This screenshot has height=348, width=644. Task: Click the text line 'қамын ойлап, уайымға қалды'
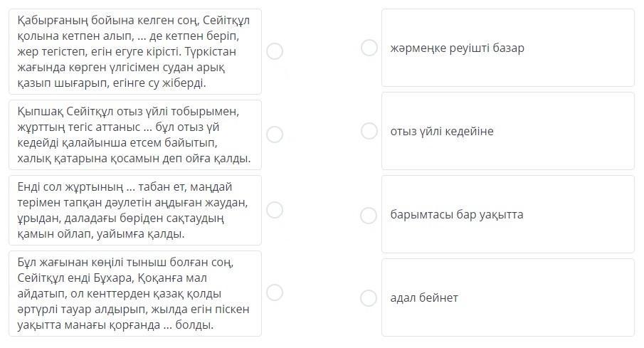pos(100,233)
